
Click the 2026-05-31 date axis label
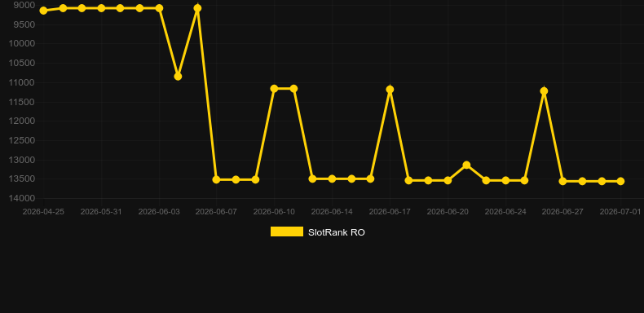[101, 212]
